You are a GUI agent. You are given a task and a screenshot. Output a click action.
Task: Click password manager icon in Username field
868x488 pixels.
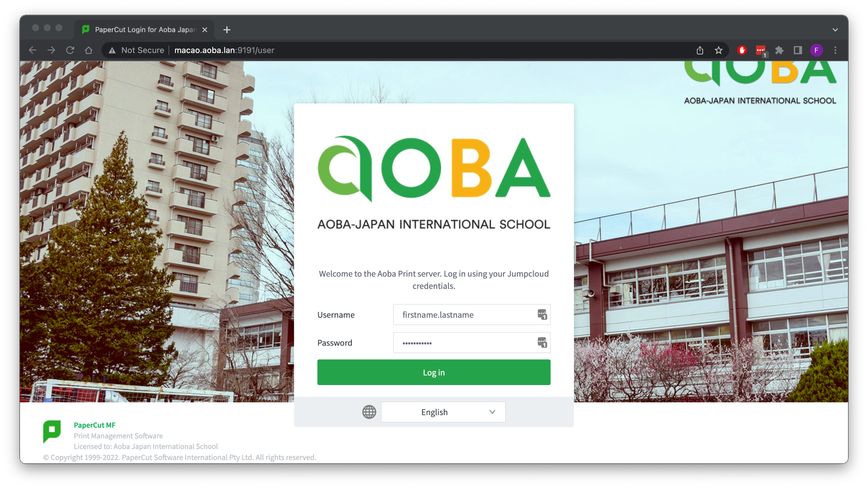coord(542,315)
